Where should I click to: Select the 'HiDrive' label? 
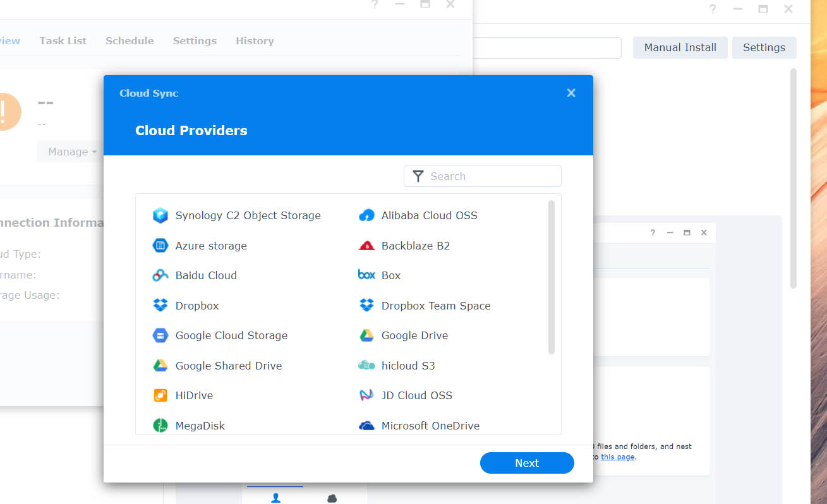coord(194,395)
